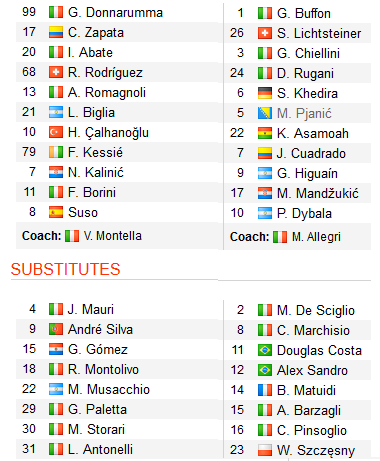Click the Ghana flag next to K. Asamoah
Screen dimensions: 380x461
(265, 133)
